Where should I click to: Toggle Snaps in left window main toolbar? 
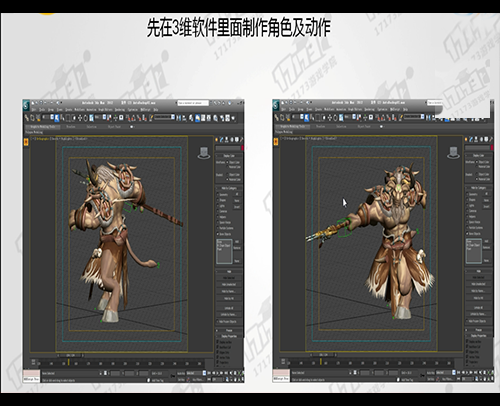128,118
